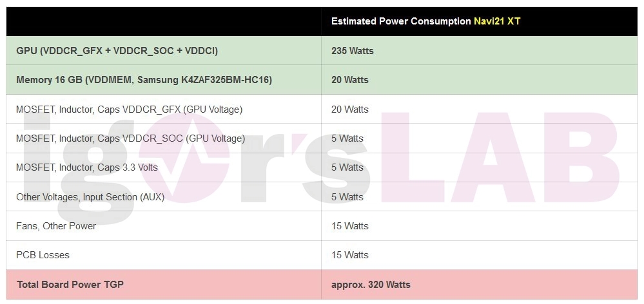
Task: Select "15 Watts" in the Fans row
Action: pos(350,226)
